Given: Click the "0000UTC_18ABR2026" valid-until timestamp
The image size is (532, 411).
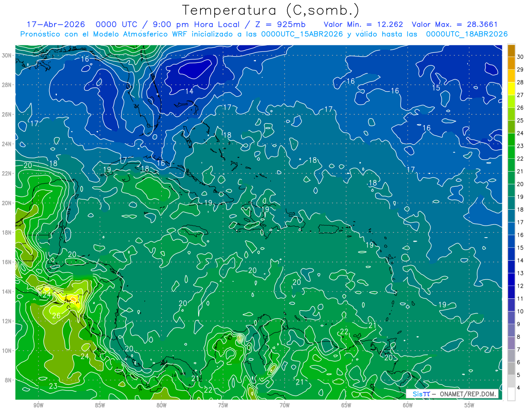Looking at the screenshot, I should coord(467,34).
